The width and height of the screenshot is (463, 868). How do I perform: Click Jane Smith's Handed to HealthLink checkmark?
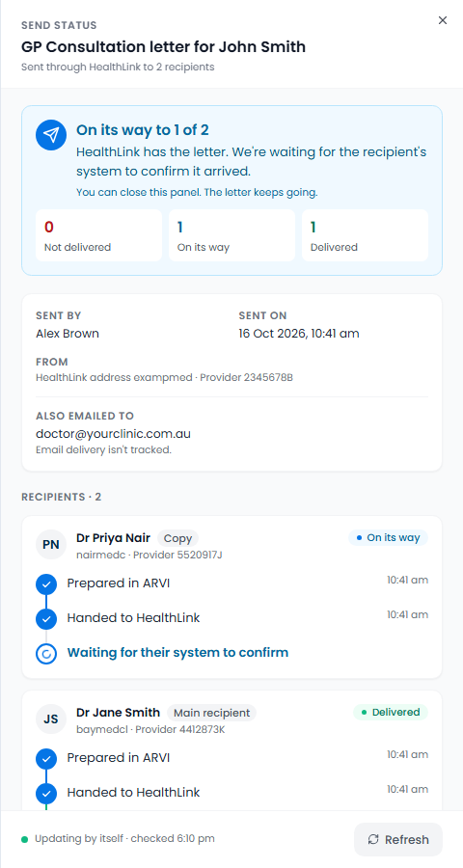point(46,793)
